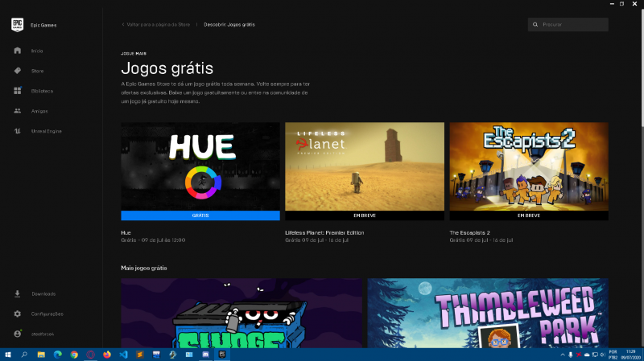This screenshot has height=361, width=644.
Task: Open the Hue game thumbnail
Action: point(200,166)
